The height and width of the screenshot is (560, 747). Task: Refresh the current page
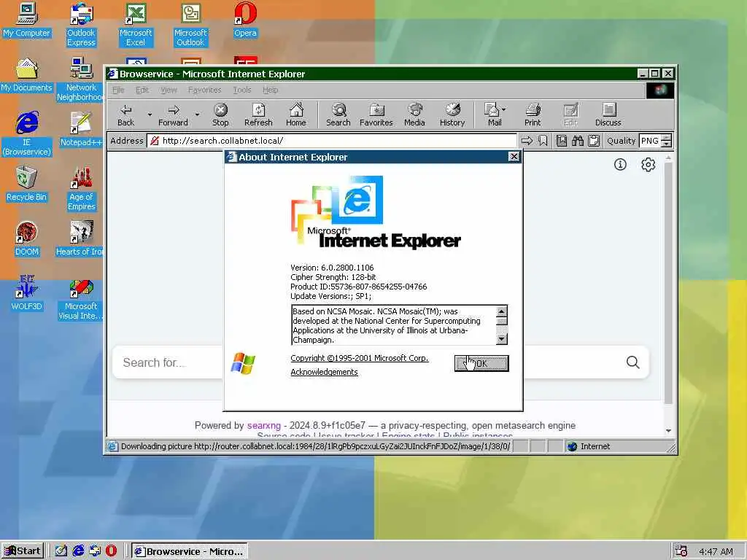[258, 114]
